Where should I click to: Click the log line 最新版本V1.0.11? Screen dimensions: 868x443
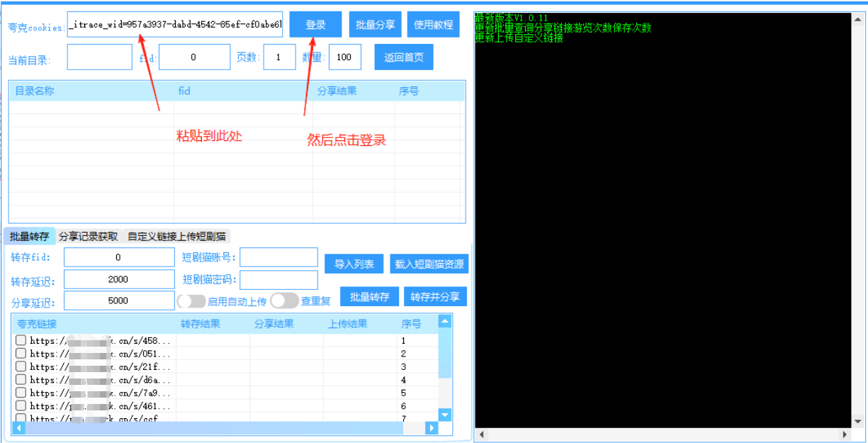(512, 18)
